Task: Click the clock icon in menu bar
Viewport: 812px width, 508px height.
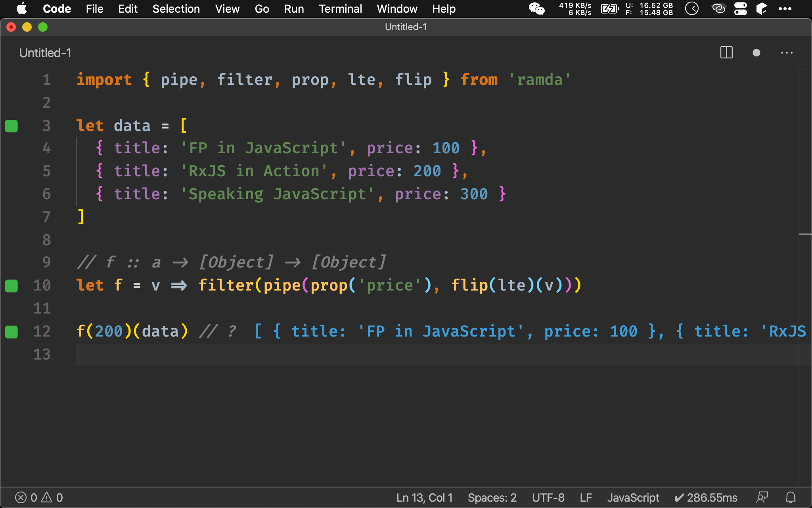Action: pos(692,9)
